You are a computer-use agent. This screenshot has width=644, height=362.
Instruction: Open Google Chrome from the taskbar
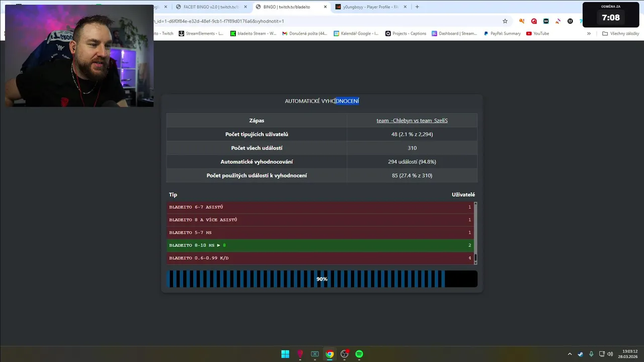point(330,354)
